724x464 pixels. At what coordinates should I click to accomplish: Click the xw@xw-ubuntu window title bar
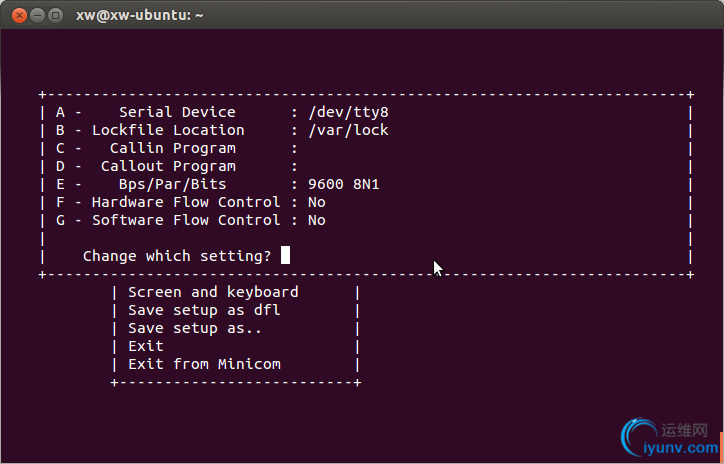point(362,15)
